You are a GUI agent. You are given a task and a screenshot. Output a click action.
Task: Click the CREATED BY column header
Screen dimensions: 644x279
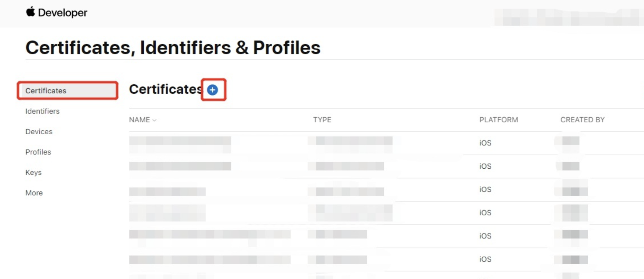(x=582, y=120)
